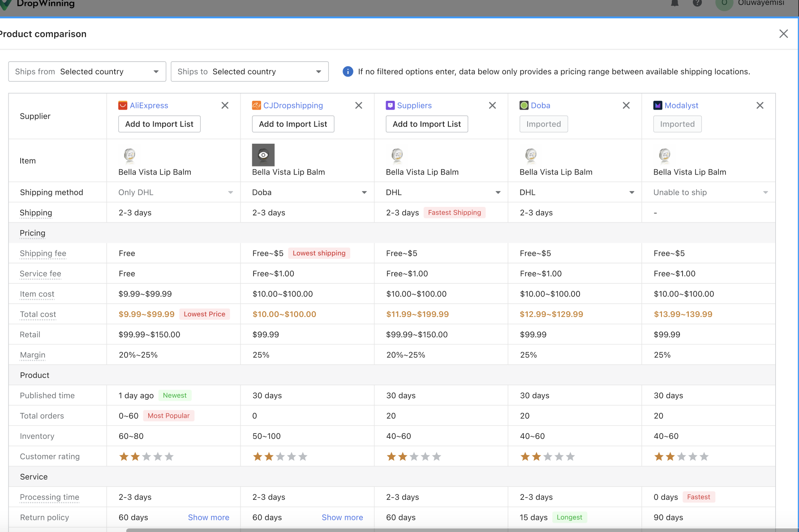Click the Modalyst logo icon
Viewport: 799px width, 532px height.
658,105
